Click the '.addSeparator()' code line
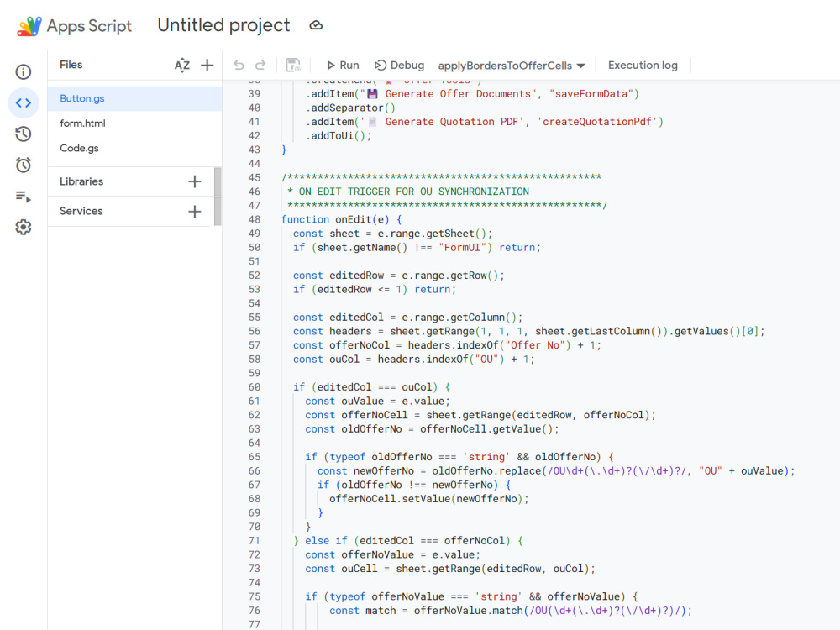 click(350, 108)
